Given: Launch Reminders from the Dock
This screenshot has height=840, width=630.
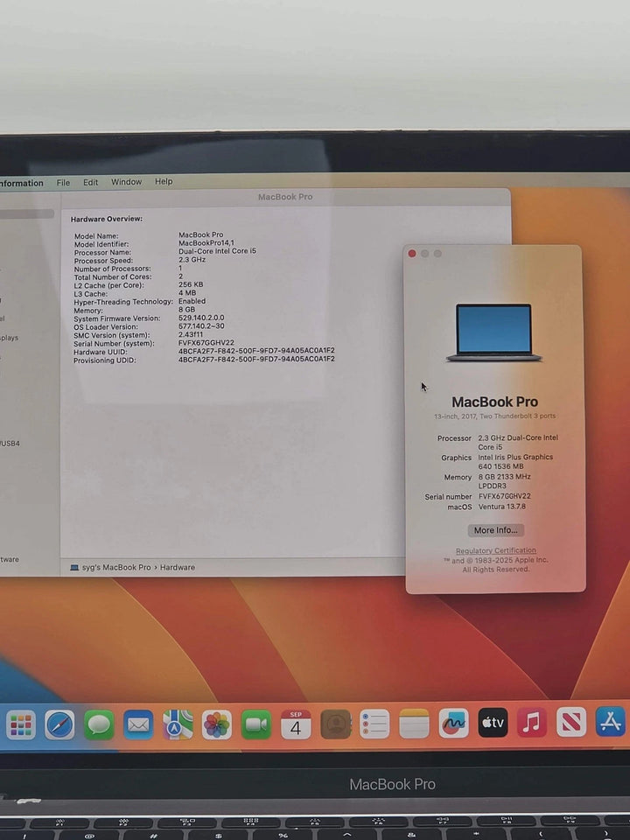Looking at the screenshot, I should point(374,724).
